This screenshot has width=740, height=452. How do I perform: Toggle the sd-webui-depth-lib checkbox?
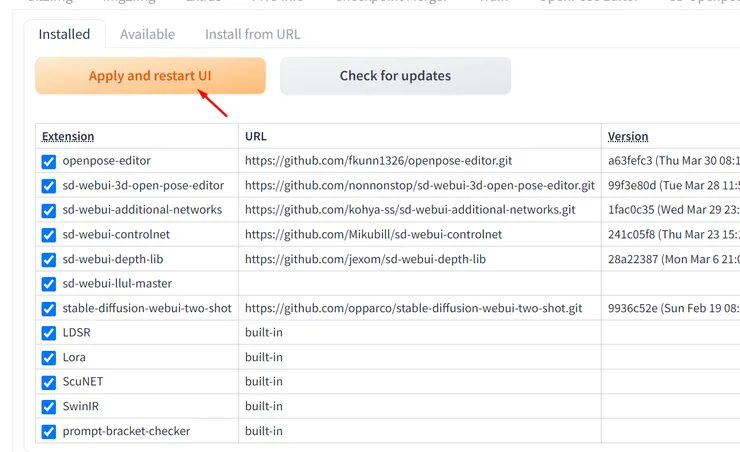[49, 259]
